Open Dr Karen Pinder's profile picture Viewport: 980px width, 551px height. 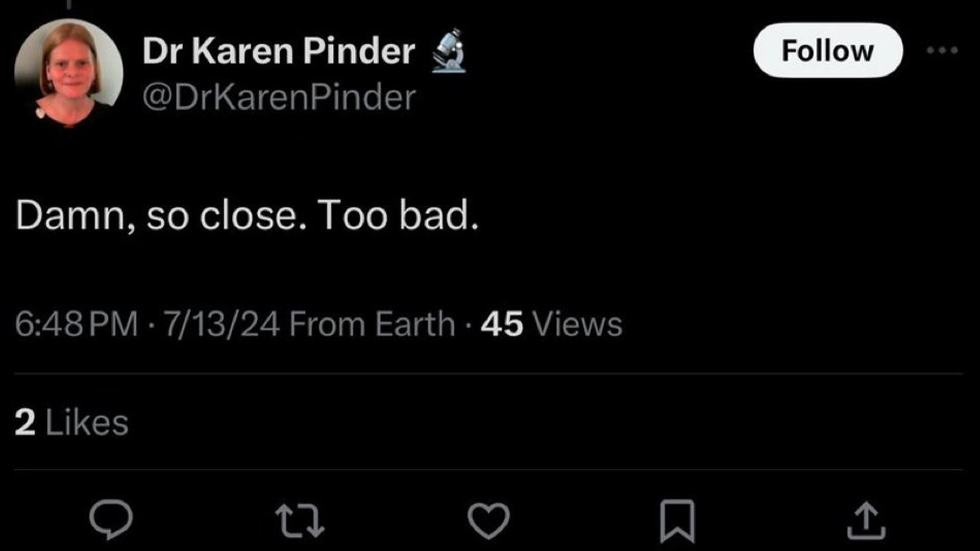[68, 73]
